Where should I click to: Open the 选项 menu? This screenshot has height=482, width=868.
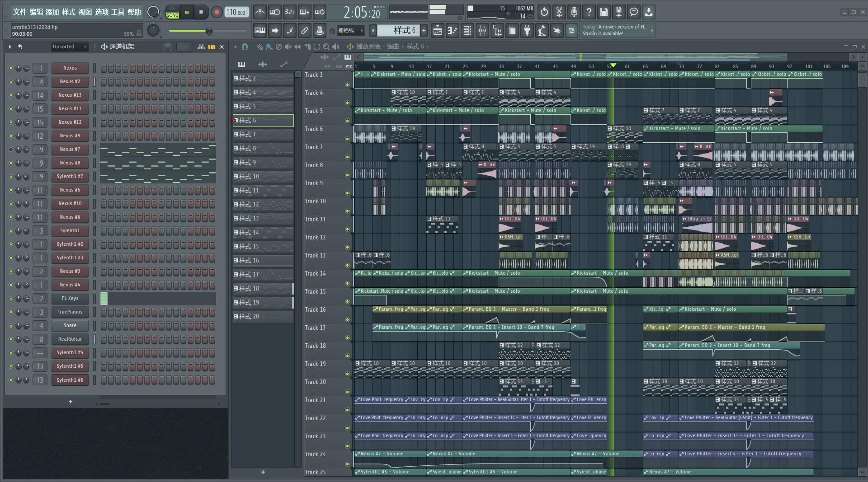point(102,12)
